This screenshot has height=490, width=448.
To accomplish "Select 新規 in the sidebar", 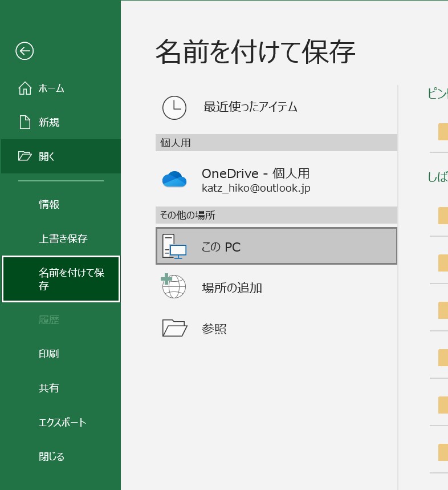I will (x=61, y=122).
